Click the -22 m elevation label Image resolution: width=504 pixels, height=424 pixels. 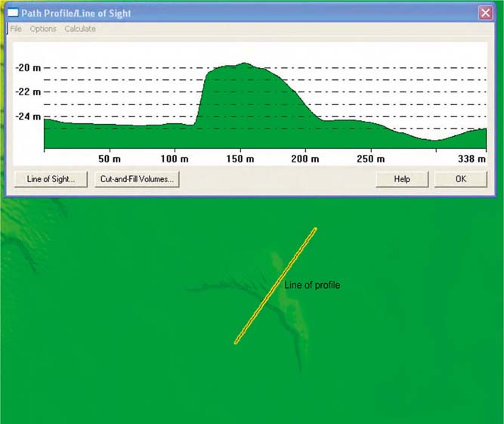click(x=28, y=92)
